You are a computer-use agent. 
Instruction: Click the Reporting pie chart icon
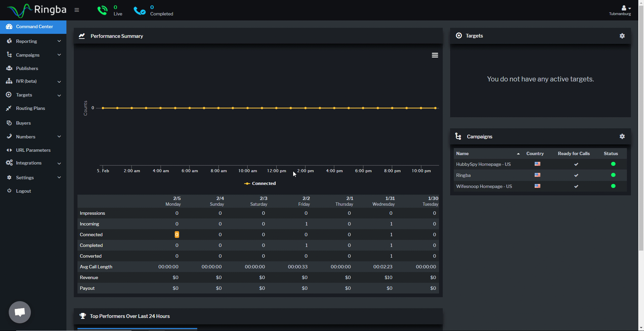[9, 41]
